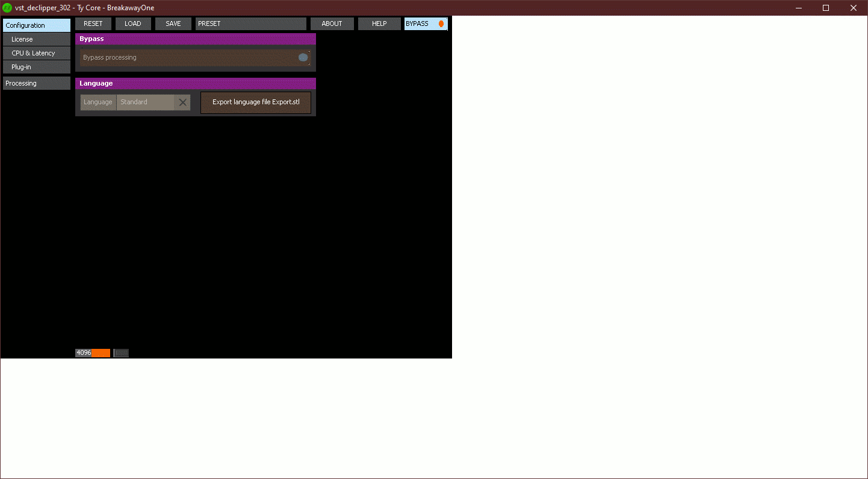Viewport: 868px width, 479px height.
Task: Open the Processing section
Action: 37,83
